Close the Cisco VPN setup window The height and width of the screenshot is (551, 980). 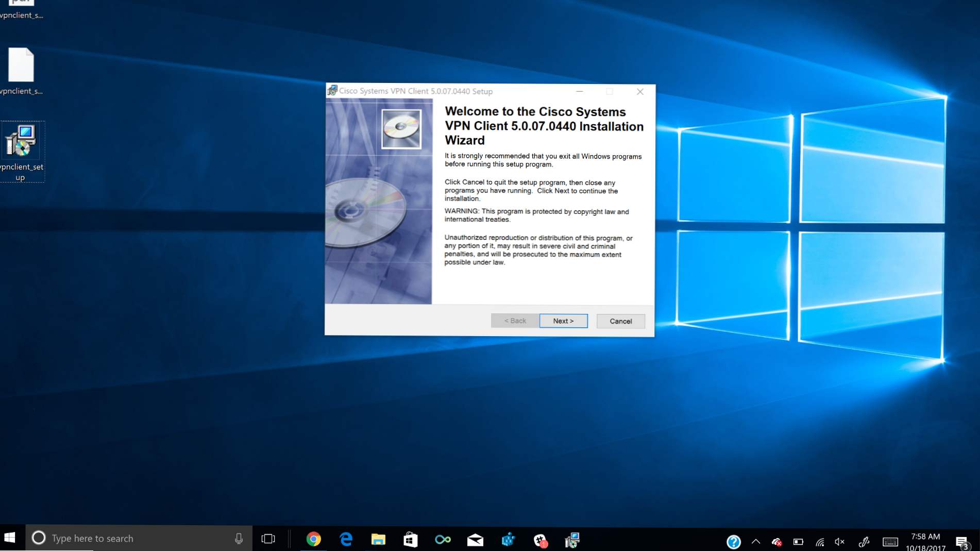coord(640,91)
